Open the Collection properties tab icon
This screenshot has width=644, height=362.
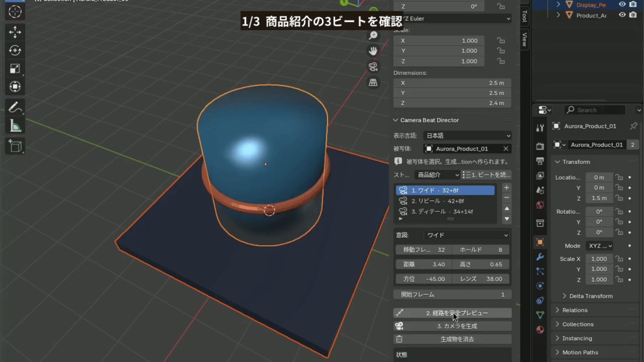(x=540, y=223)
